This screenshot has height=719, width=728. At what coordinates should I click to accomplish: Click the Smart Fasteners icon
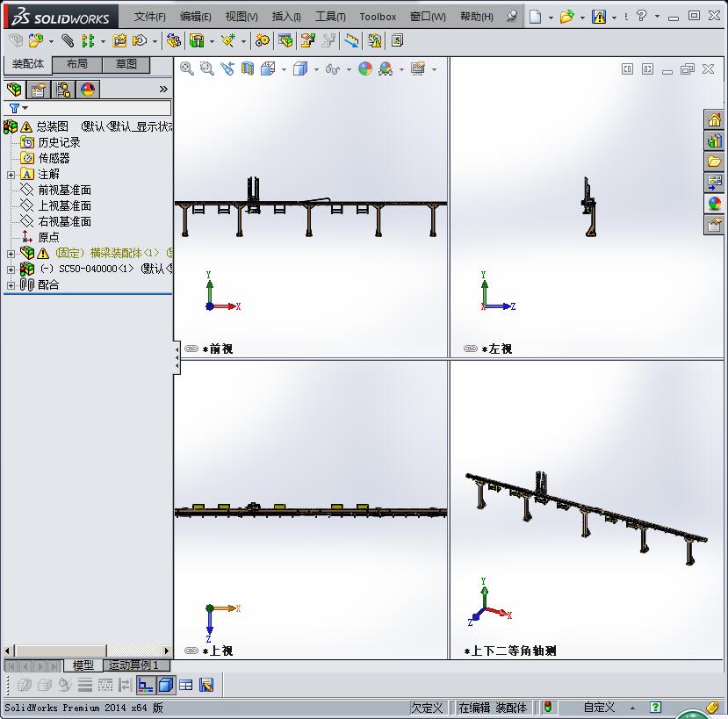pyautogui.click(x=119, y=41)
